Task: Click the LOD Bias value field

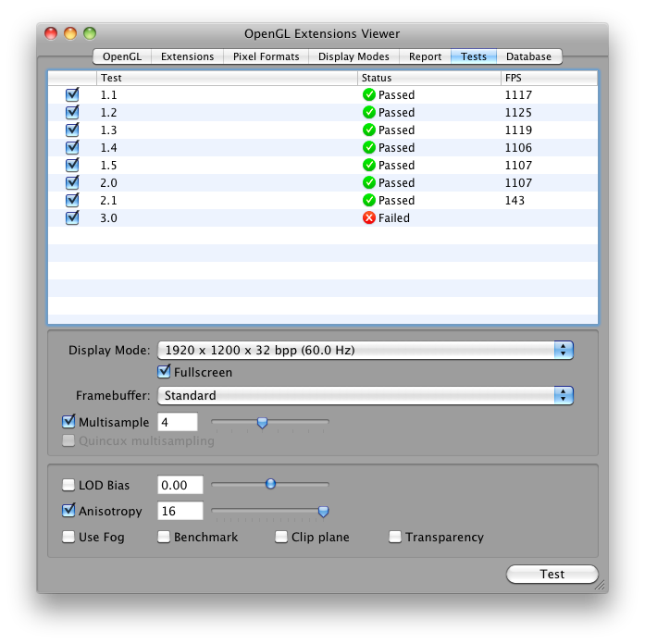Action: coord(180,485)
